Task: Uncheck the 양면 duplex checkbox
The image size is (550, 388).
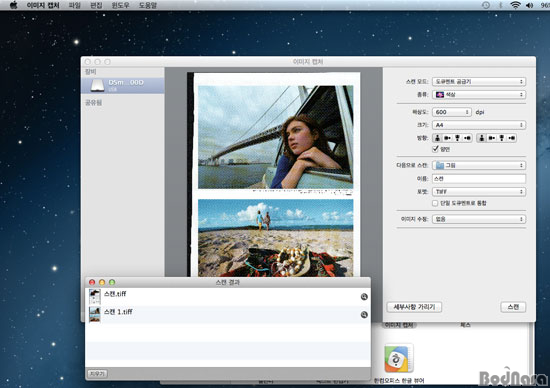Action: [435, 149]
